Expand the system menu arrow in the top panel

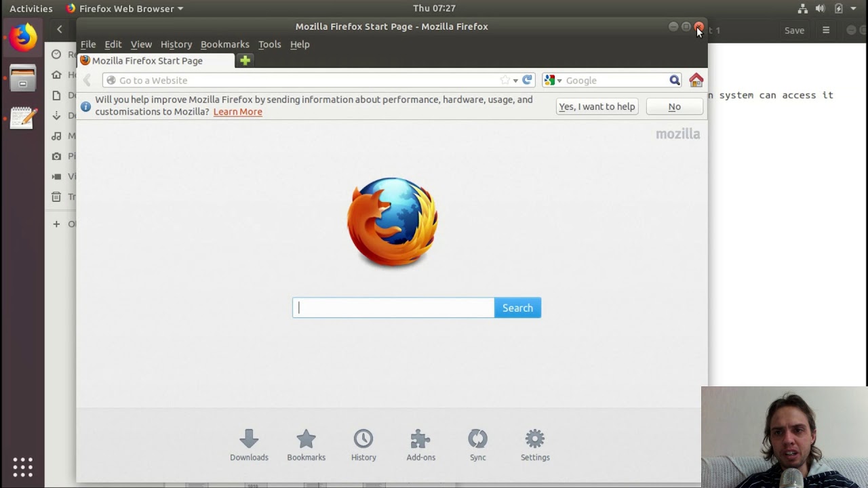pyautogui.click(x=854, y=9)
